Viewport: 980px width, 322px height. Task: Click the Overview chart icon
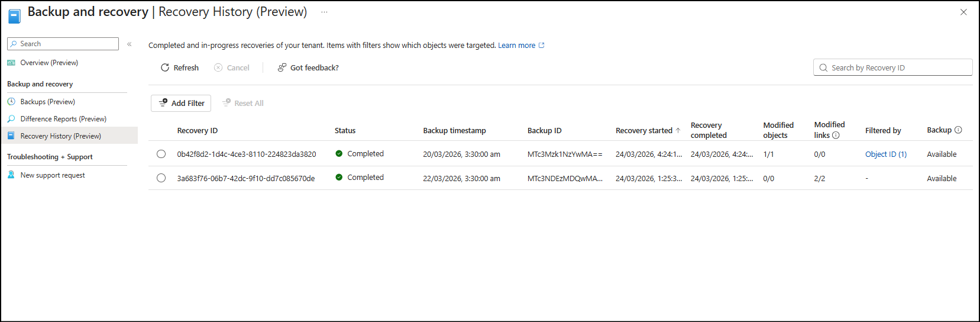click(11, 63)
